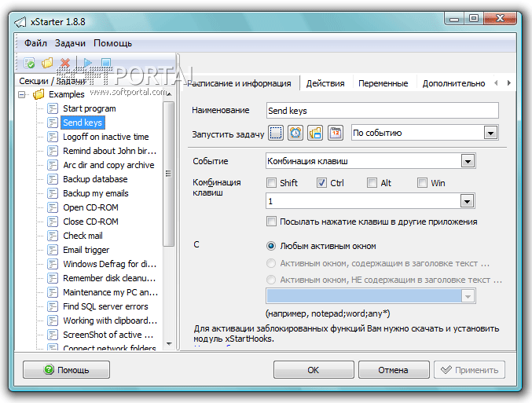The image size is (532, 403).
Task: Select the dotted-square manual launch icon
Action: [276, 133]
